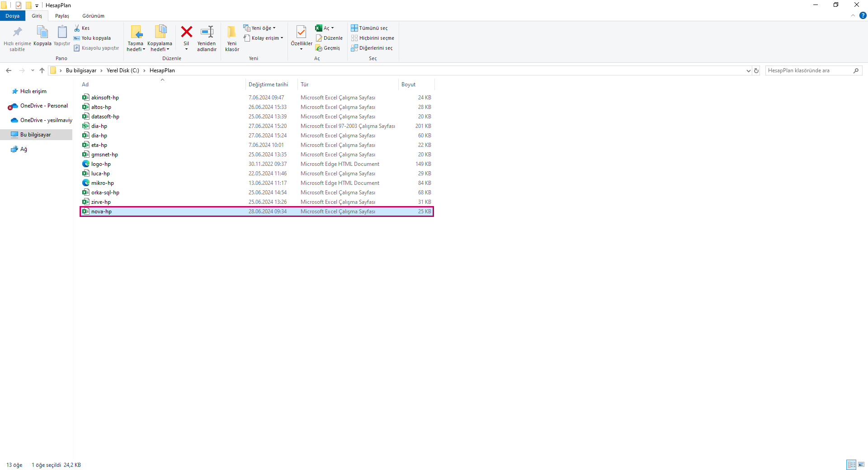Image resolution: width=868 pixels, height=470 pixels.
Task: Click the Back navigation arrow
Action: coord(9,70)
